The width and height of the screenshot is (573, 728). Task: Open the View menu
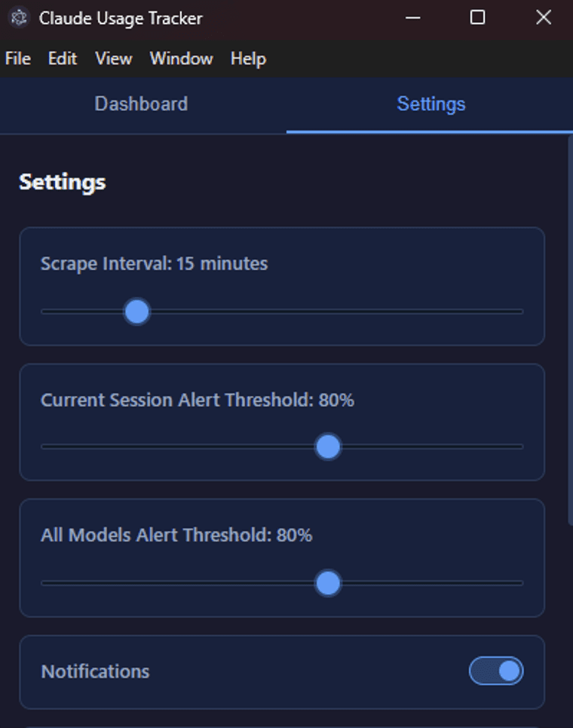(x=112, y=58)
